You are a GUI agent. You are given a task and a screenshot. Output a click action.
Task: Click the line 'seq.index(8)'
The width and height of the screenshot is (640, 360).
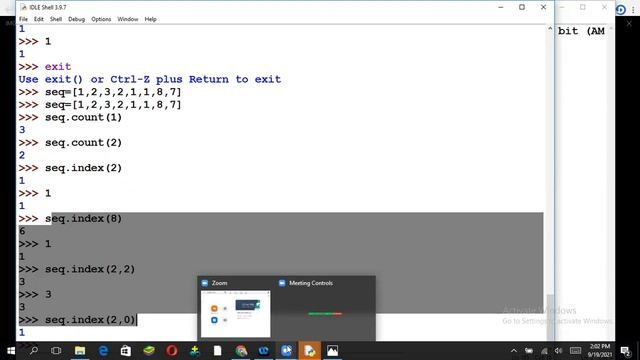(83, 219)
